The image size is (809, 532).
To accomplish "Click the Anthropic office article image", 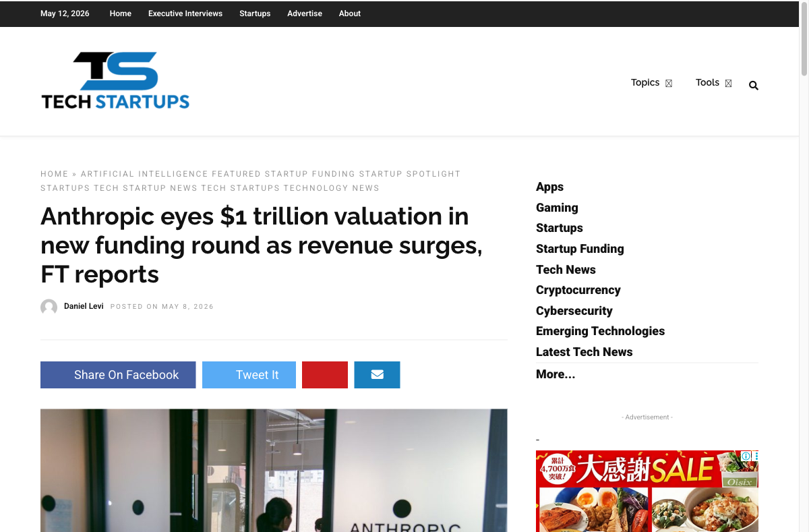I will pyautogui.click(x=274, y=470).
